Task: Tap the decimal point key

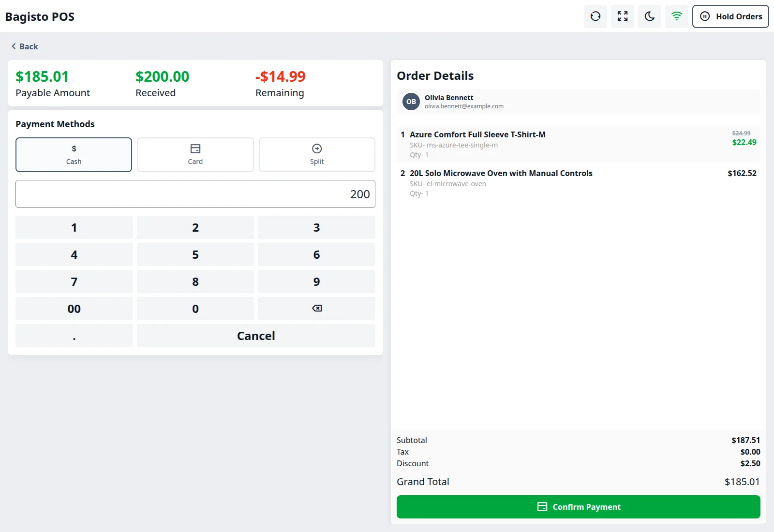Action: [74, 336]
